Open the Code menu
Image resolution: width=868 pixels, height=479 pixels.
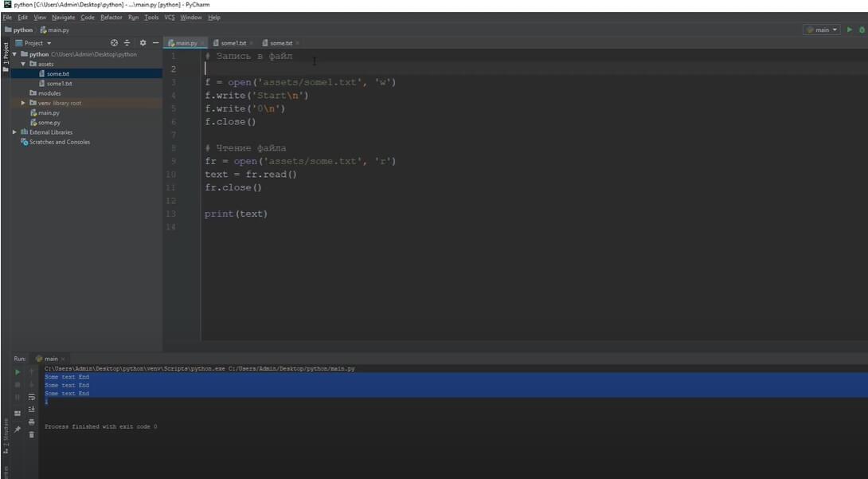click(88, 18)
